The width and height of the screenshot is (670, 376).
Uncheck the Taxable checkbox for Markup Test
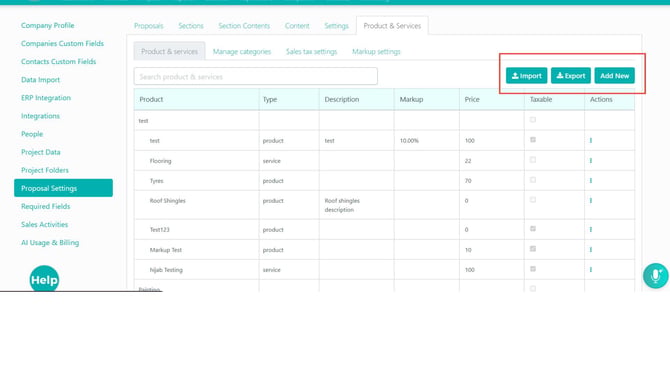coord(533,249)
